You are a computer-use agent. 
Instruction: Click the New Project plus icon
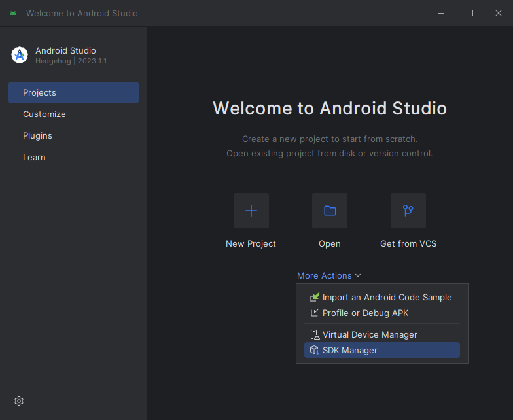(251, 211)
